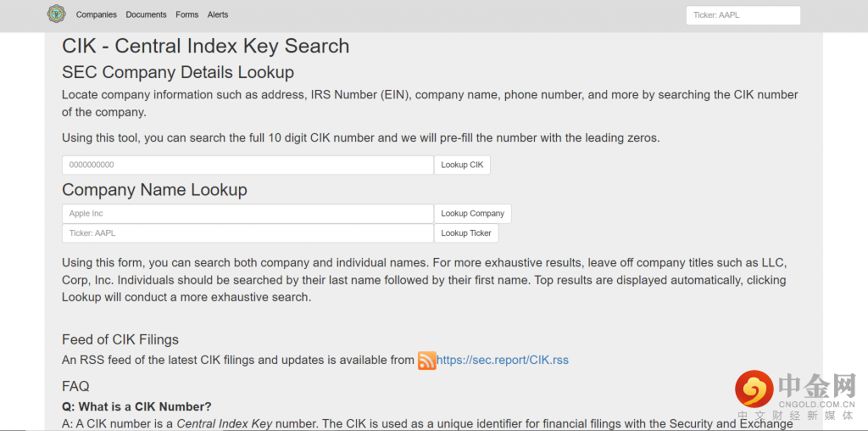Screen dimensions: 868x431
Task: Open the sec.report/CIK.rss link
Action: (503, 360)
